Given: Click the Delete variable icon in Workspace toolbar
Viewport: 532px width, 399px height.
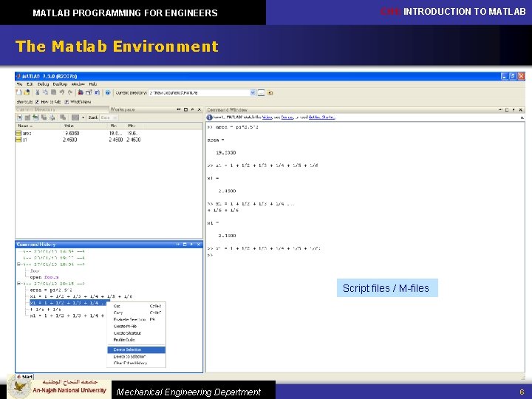Looking at the screenshot, I should tap(63, 117).
